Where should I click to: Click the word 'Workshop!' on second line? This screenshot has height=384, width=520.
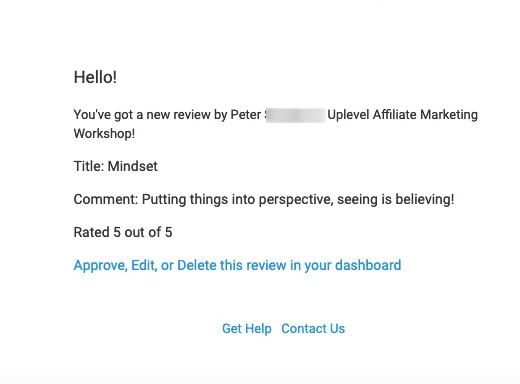[104, 134]
